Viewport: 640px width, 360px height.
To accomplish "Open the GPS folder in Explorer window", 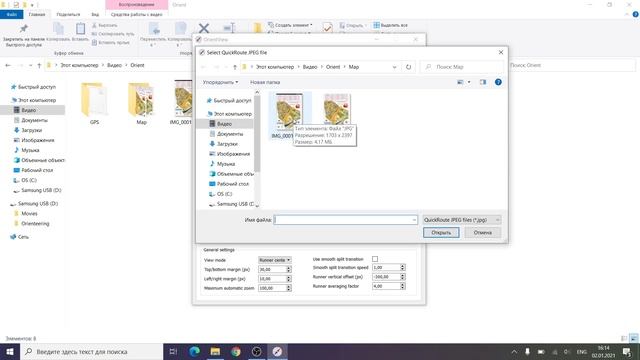I will [x=94, y=103].
